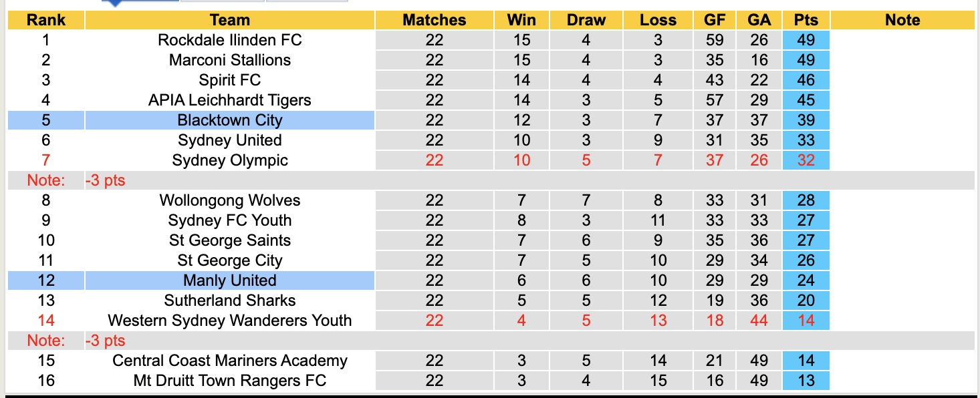Select Sydney Olympic team name
The image size is (980, 398).
coord(229,160)
